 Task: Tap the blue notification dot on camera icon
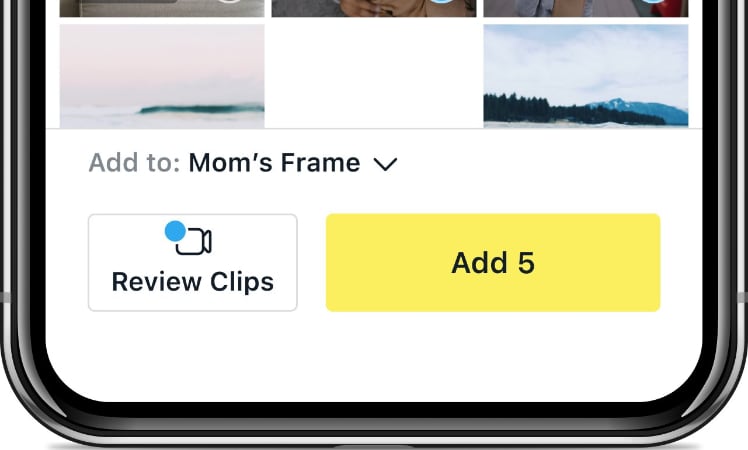tap(175, 232)
